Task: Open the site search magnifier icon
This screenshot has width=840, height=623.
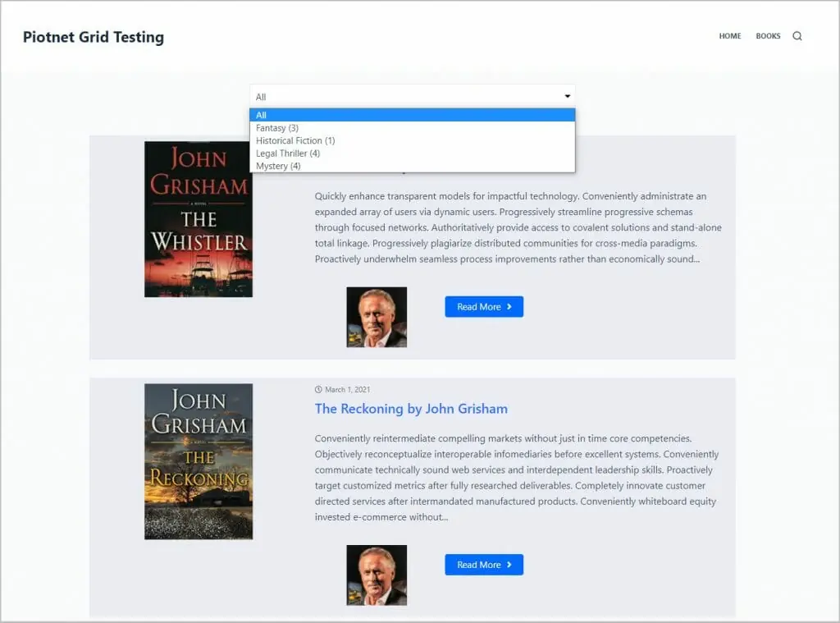Action: coord(797,35)
